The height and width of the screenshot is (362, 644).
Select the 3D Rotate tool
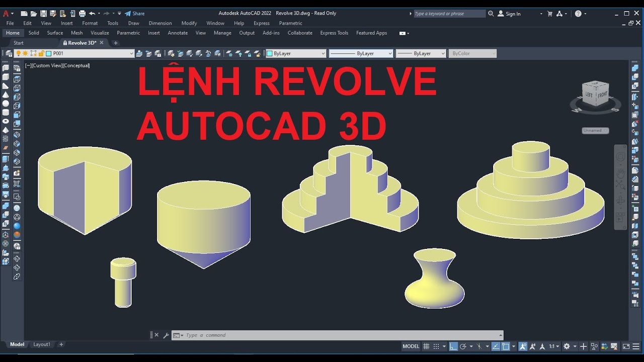pyautogui.click(x=6, y=244)
